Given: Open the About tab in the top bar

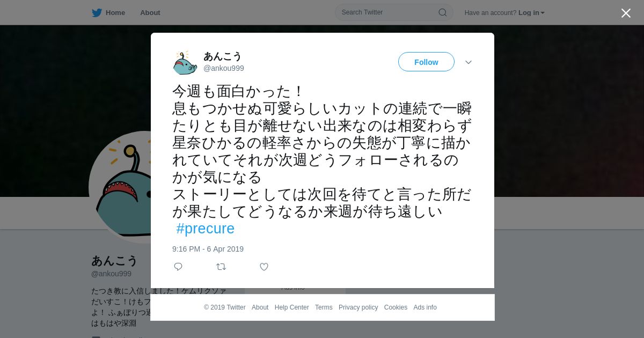Looking at the screenshot, I should (150, 13).
